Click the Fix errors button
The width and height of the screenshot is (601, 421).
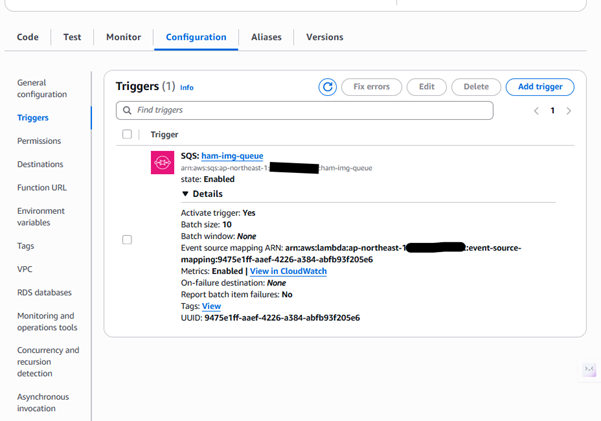pos(371,87)
